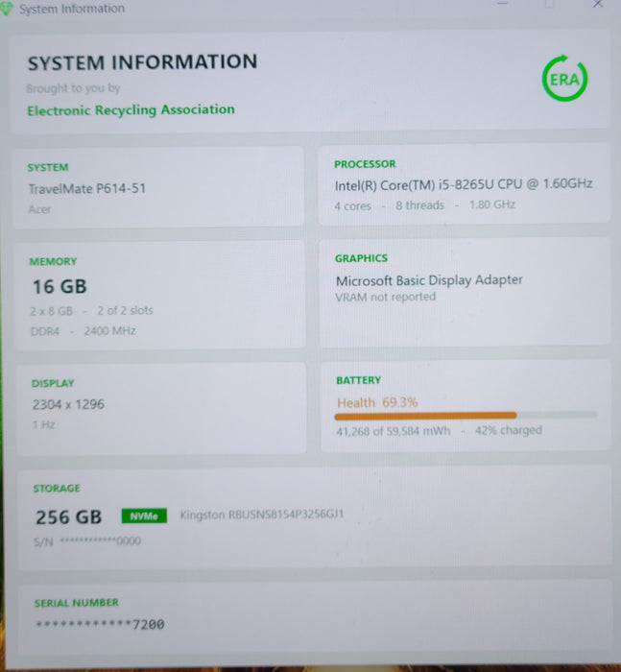Select the '2 x 8 GB' text
The height and width of the screenshot is (672, 621).
[x=51, y=311]
